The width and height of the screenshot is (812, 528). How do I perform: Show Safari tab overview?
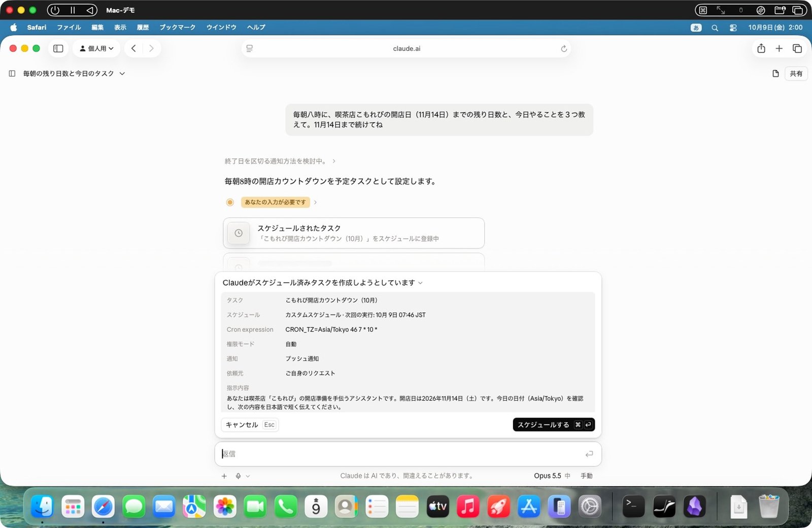[x=797, y=48]
